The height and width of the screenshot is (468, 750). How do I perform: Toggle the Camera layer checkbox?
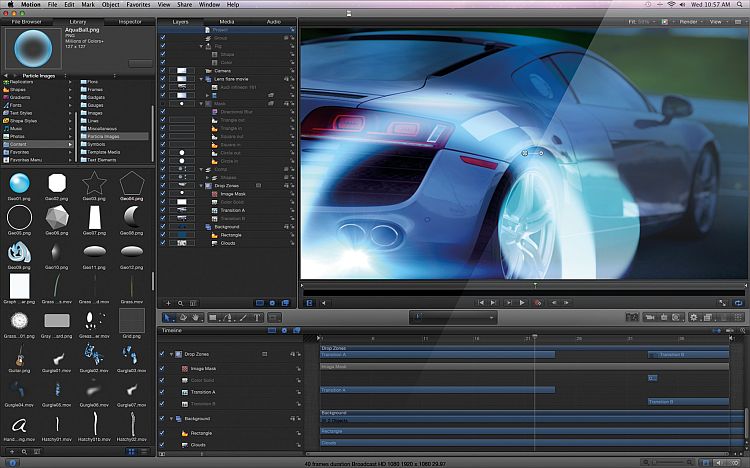[x=165, y=71]
